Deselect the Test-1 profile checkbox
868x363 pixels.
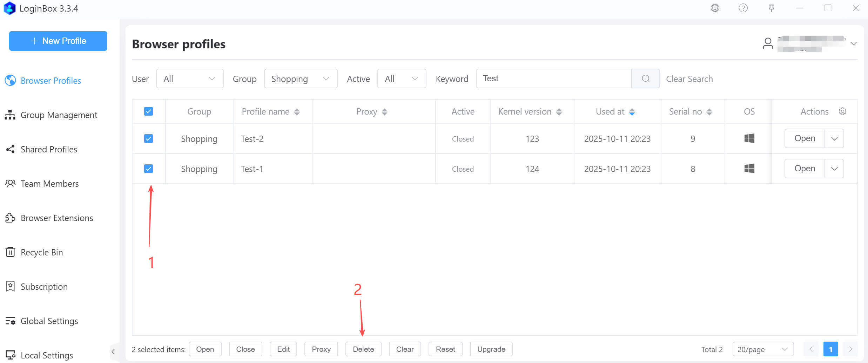click(148, 169)
